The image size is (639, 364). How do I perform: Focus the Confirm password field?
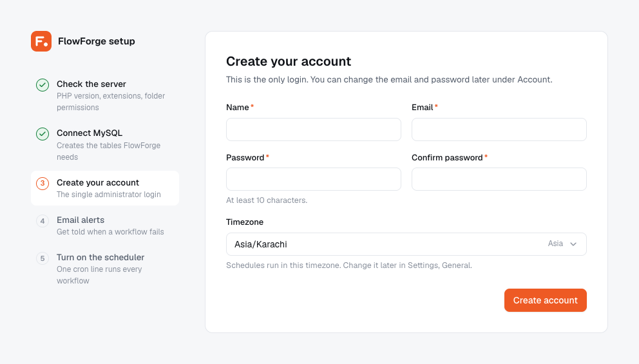click(499, 179)
